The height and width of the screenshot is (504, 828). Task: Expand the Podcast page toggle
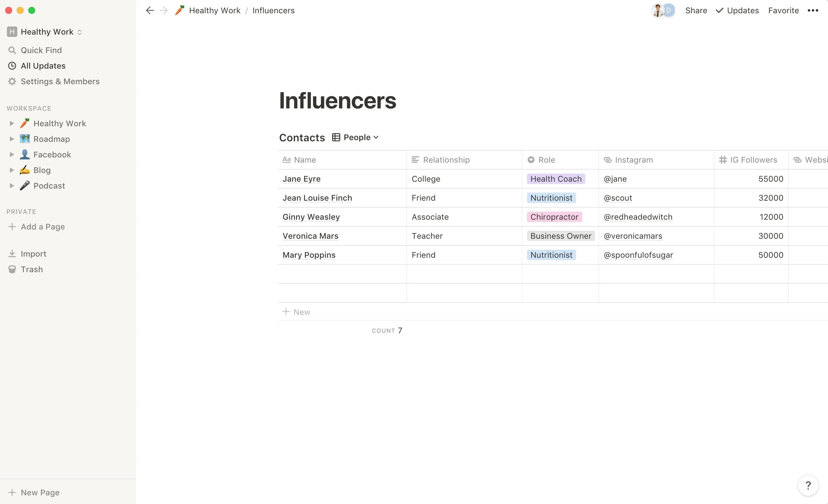click(x=12, y=186)
